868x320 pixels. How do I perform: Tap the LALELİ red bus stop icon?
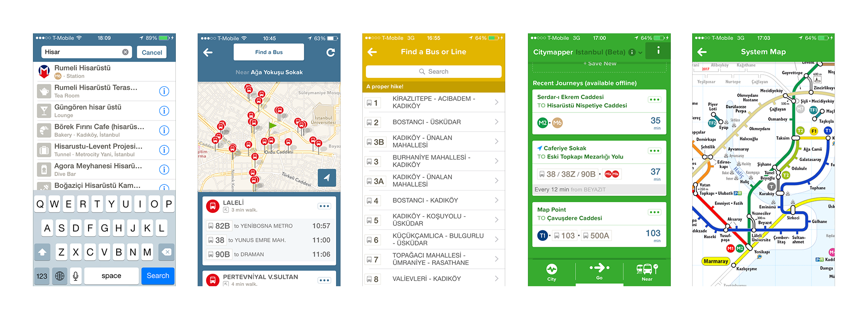(x=213, y=206)
